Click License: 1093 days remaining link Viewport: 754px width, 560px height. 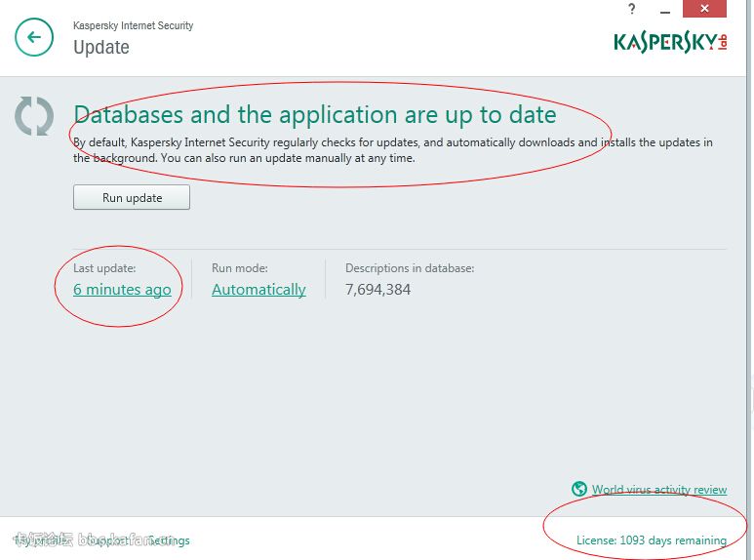[652, 540]
